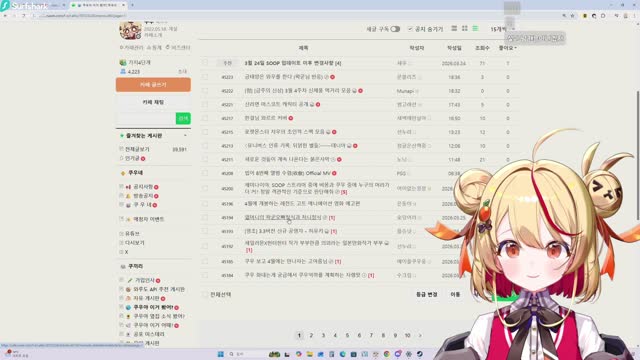Open the 카페 채팅 button
The height and width of the screenshot is (360, 640).
153,102
